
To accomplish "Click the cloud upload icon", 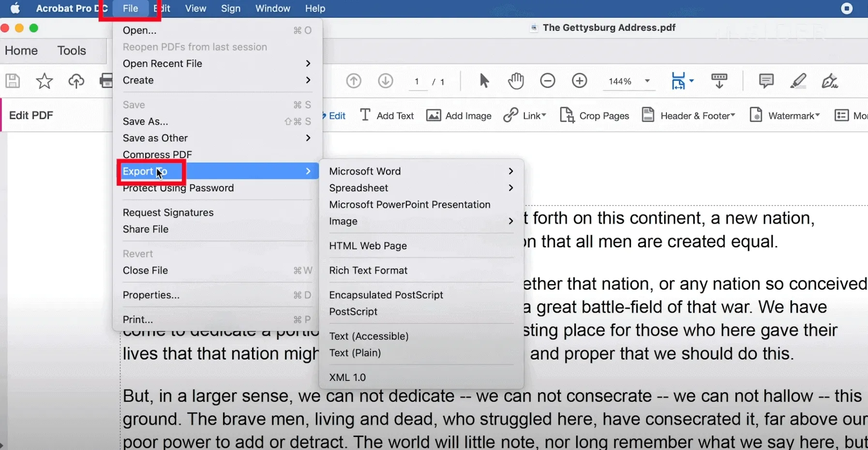I will tap(76, 81).
